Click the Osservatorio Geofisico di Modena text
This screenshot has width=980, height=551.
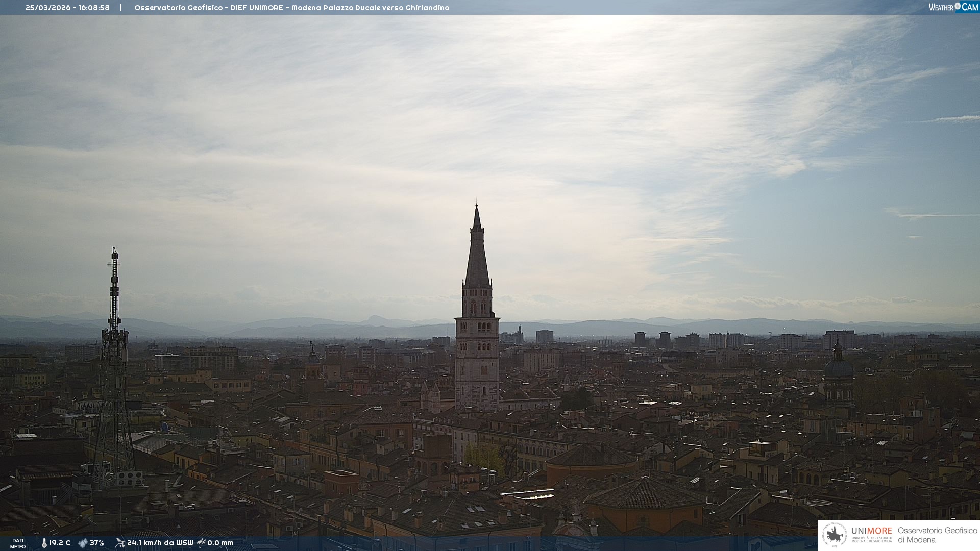937,535
